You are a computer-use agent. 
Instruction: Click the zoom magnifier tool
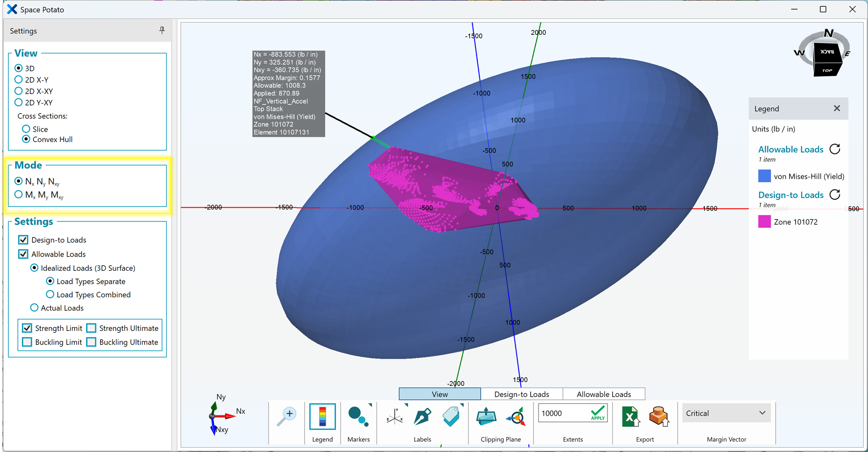click(x=287, y=417)
